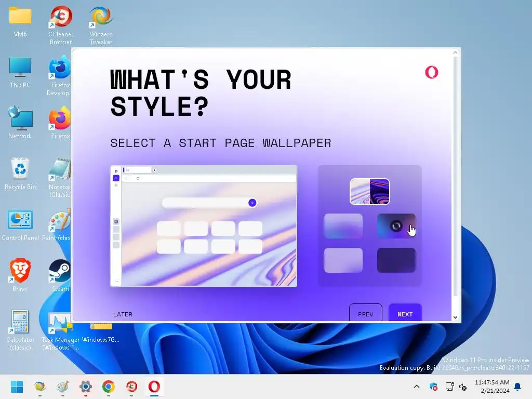Select the CCleaner Browser desktop shortcut

(x=61, y=25)
